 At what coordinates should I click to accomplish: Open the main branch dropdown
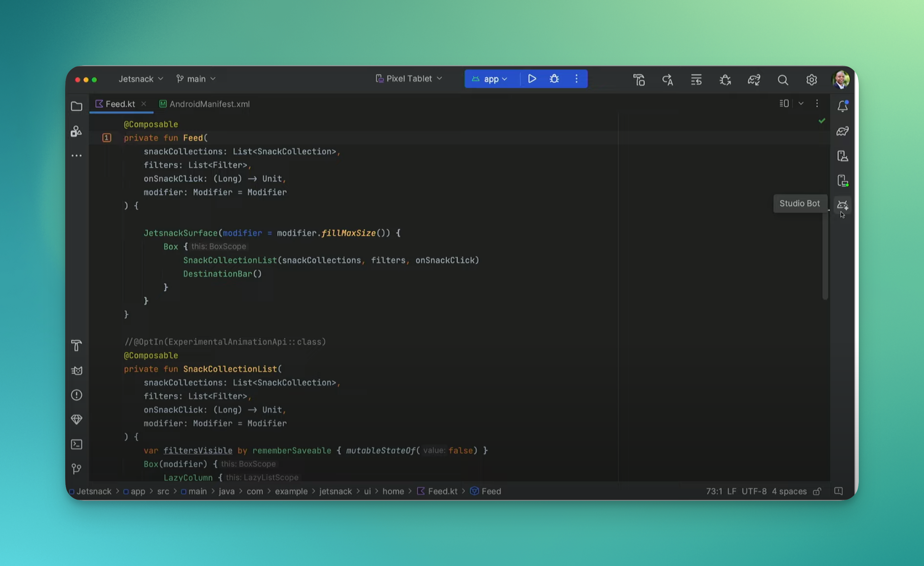point(196,79)
